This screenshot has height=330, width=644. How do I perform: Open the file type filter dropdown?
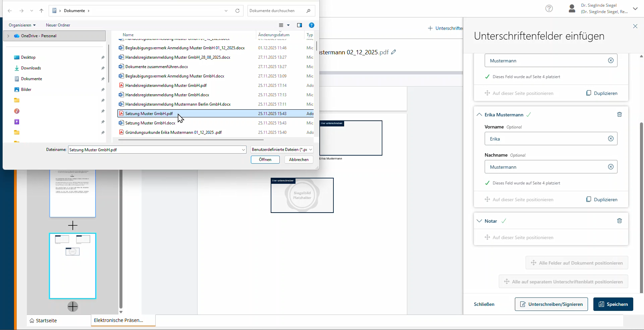point(282,150)
